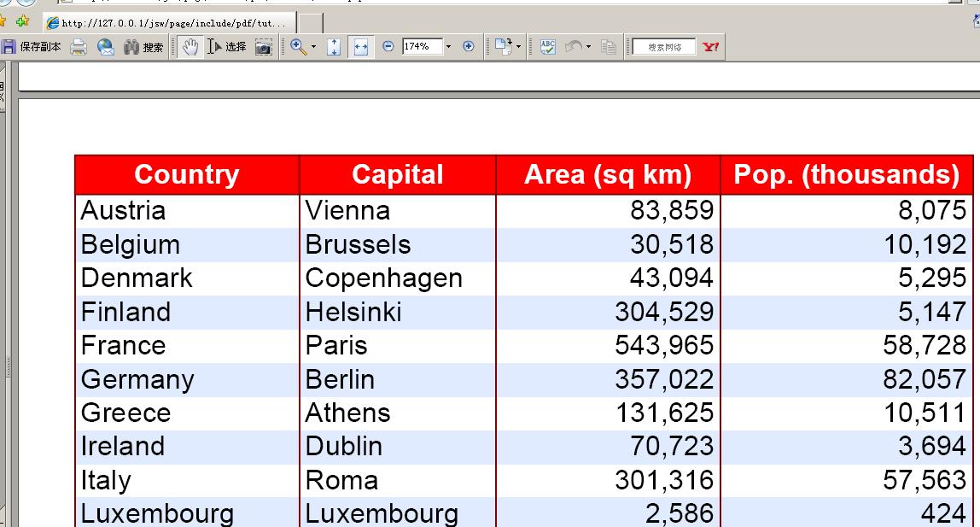Click the Save a Copy (保存副本) button
Viewport: 980px width, 527px height.
pyautogui.click(x=32, y=47)
